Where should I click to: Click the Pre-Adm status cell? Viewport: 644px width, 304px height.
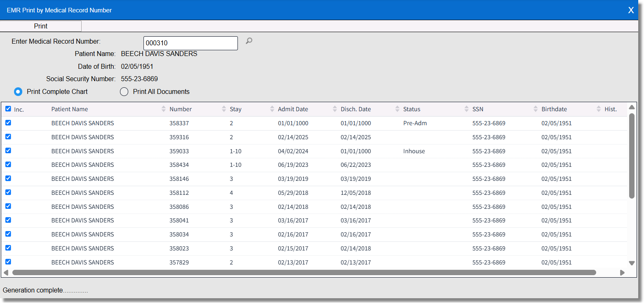(415, 123)
